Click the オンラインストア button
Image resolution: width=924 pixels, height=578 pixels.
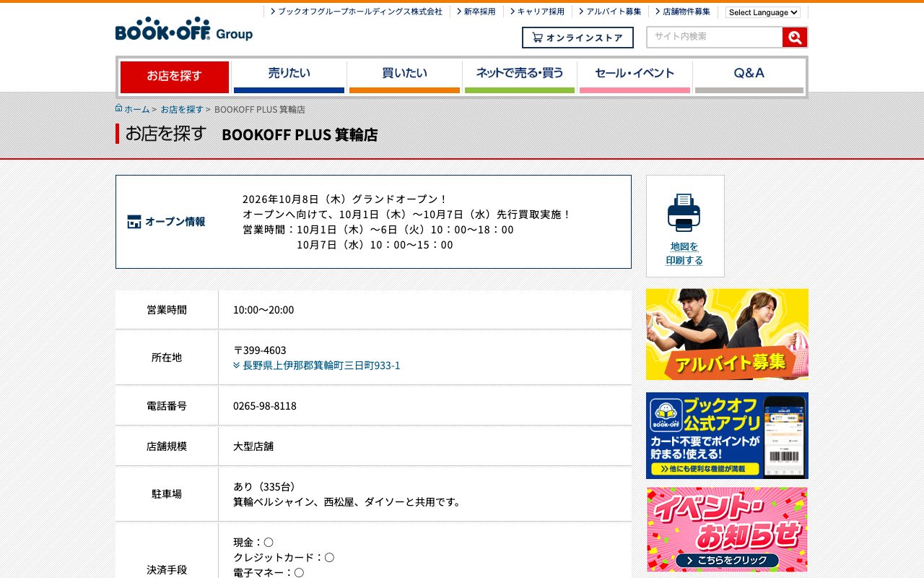(577, 38)
